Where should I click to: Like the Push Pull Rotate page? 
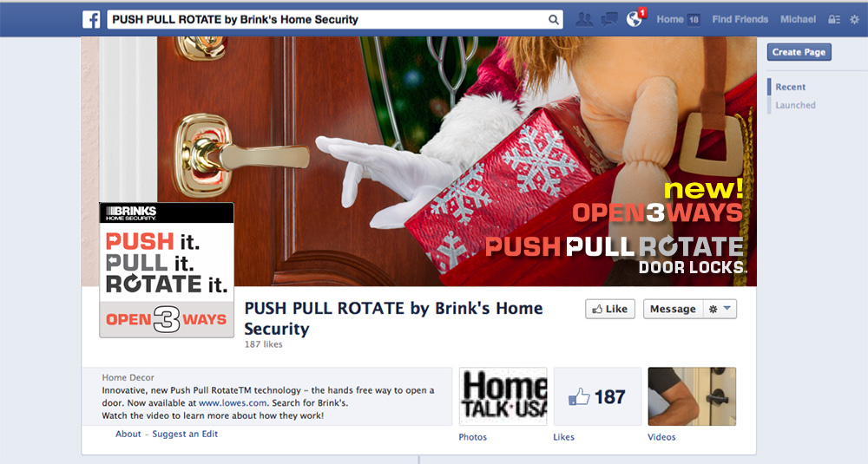(x=610, y=309)
